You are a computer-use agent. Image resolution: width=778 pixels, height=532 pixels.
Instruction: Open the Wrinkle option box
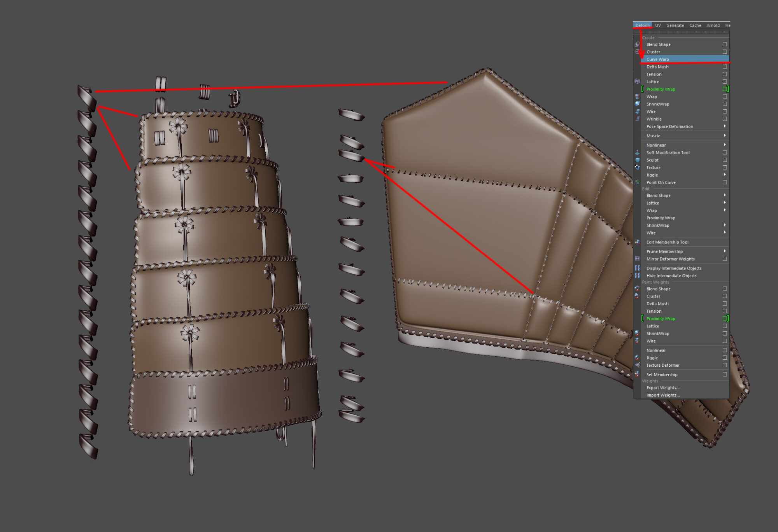725,119
